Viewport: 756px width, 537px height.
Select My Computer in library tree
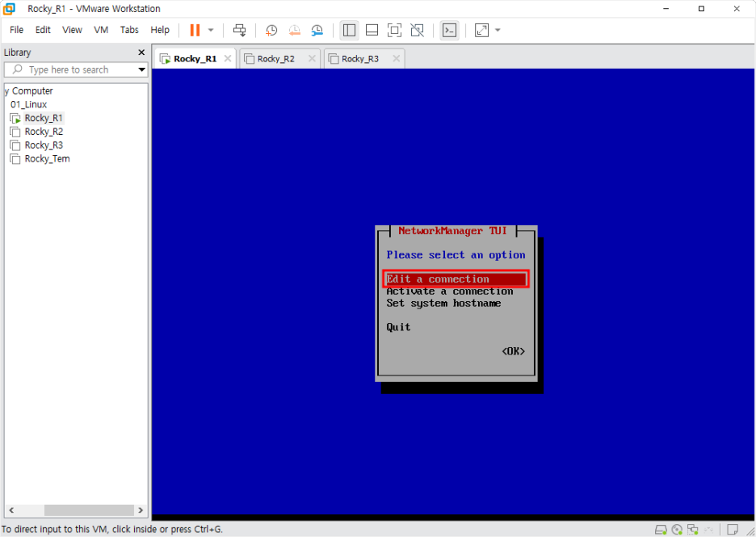pyautogui.click(x=29, y=90)
